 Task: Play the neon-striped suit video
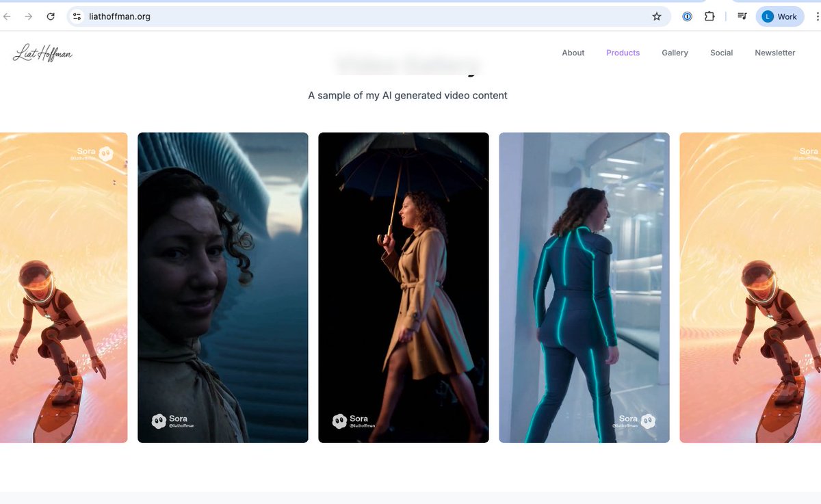(x=584, y=287)
